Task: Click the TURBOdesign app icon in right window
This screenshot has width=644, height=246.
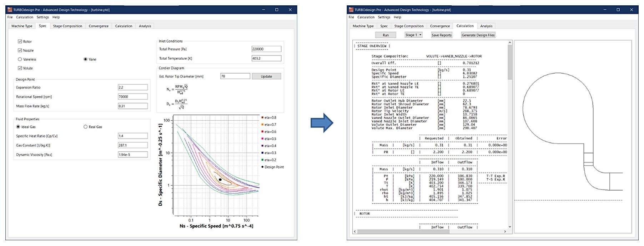Action: (x=351, y=10)
